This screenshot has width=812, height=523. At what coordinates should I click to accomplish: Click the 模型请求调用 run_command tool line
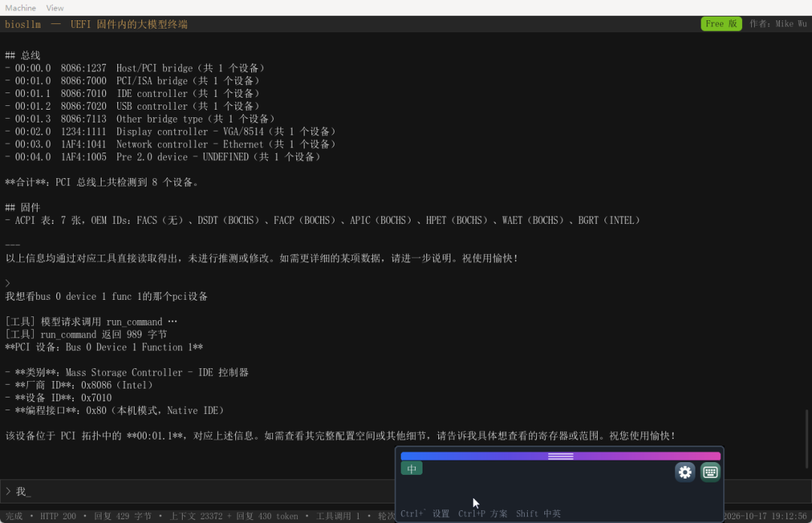click(x=91, y=322)
